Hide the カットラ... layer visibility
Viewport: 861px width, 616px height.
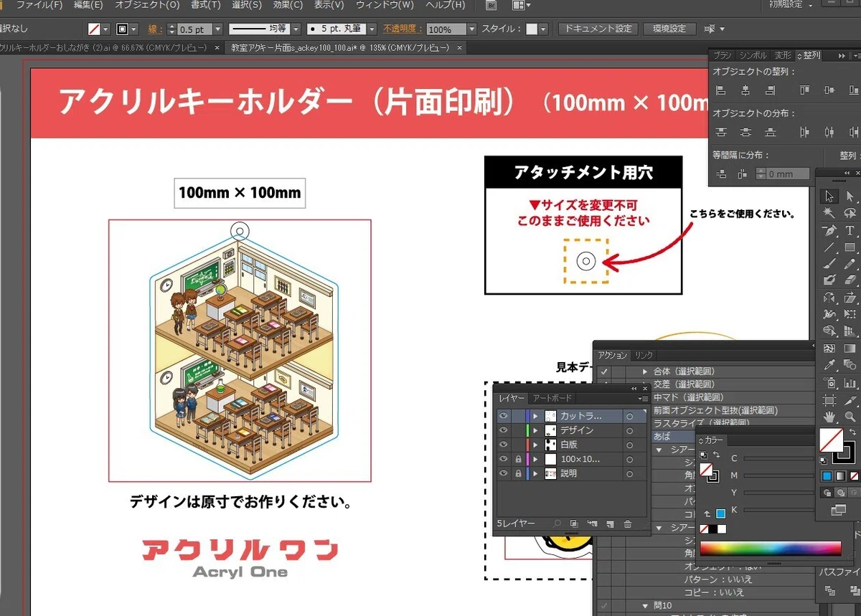tap(504, 416)
